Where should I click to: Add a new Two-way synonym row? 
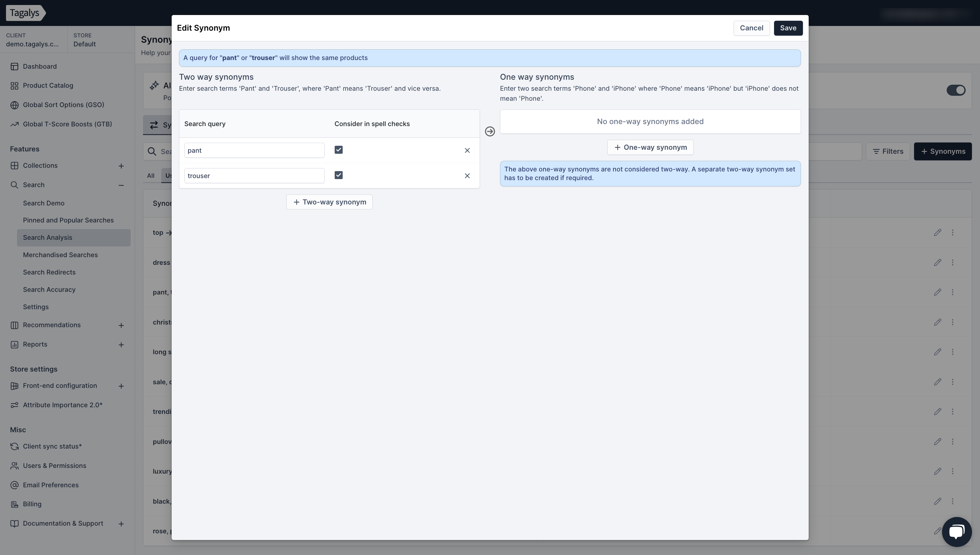(329, 202)
